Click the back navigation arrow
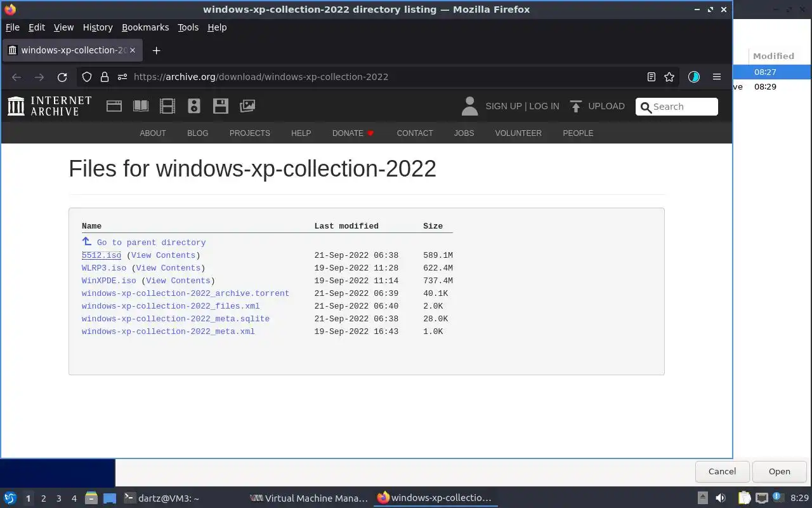Screen dimensions: 812x508 (x=16, y=77)
